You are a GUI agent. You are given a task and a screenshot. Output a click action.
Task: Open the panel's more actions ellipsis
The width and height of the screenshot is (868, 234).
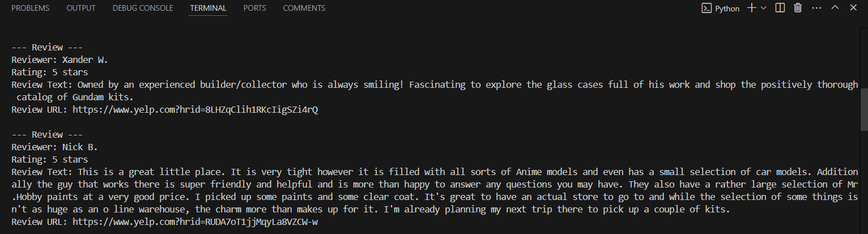(816, 8)
